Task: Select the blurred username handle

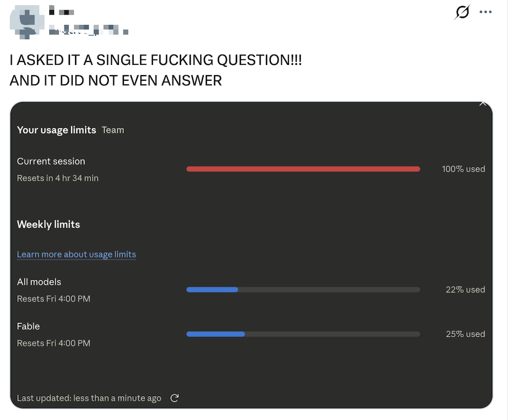Action: tap(88, 30)
